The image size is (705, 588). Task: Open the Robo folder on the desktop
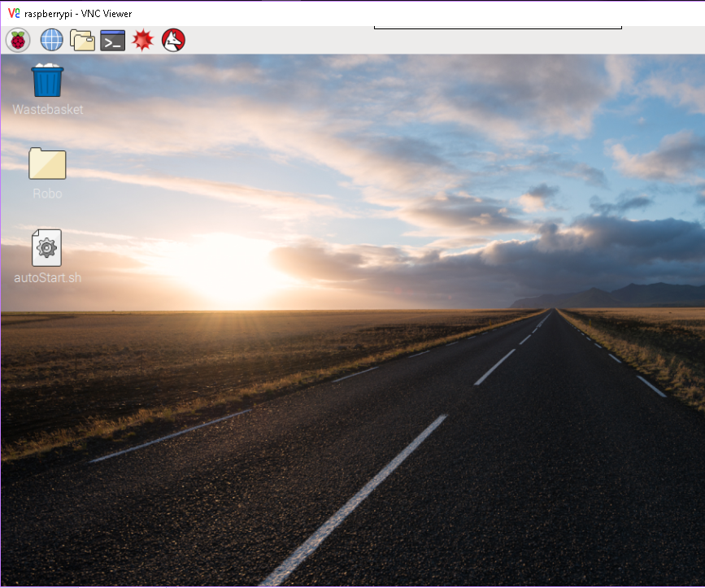tap(46, 163)
